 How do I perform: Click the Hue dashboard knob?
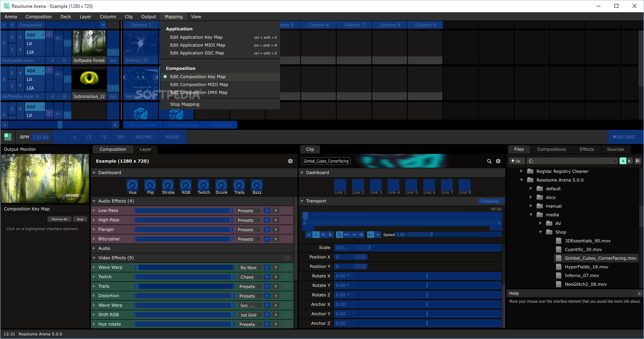coord(132,185)
